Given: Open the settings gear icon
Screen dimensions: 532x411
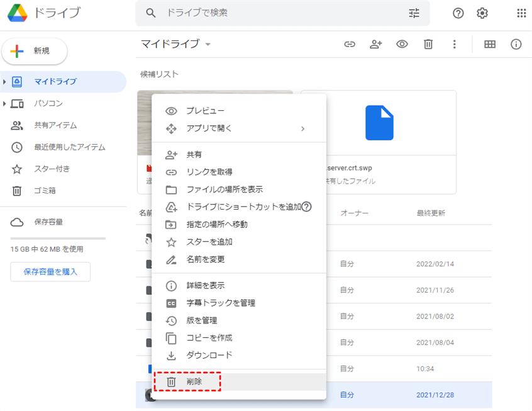Looking at the screenshot, I should (x=482, y=13).
